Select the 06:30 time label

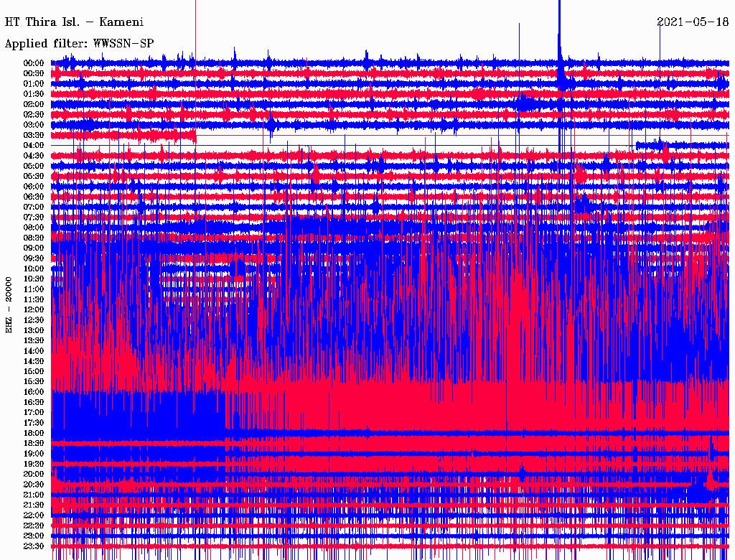[x=34, y=197]
